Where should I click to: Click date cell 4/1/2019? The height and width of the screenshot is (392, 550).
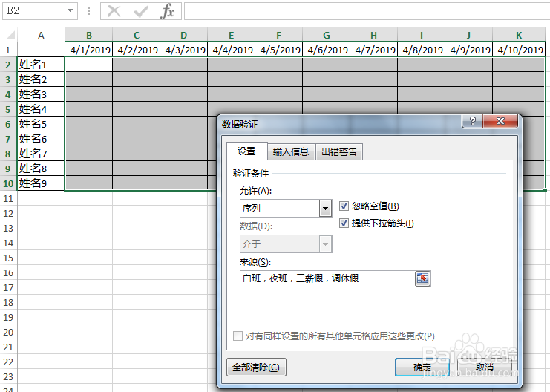[89, 50]
